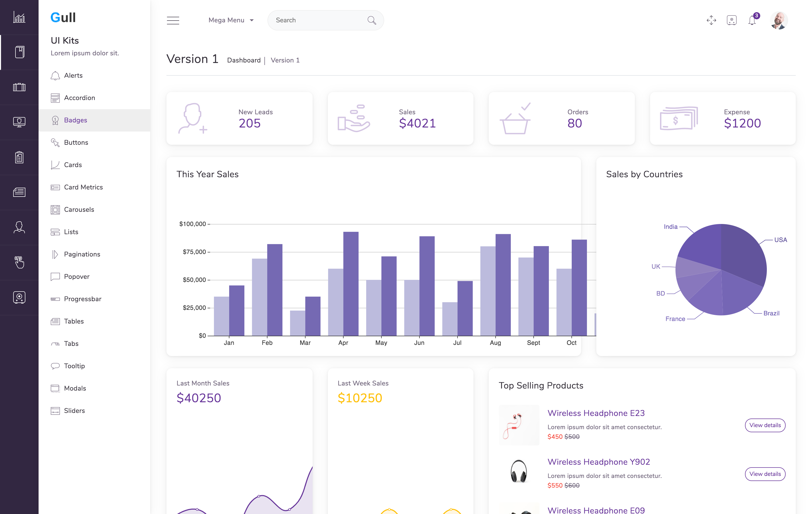This screenshot has height=514, width=812.
Task: Click the suitcase icon in dark sidebar
Action: pyautogui.click(x=19, y=87)
